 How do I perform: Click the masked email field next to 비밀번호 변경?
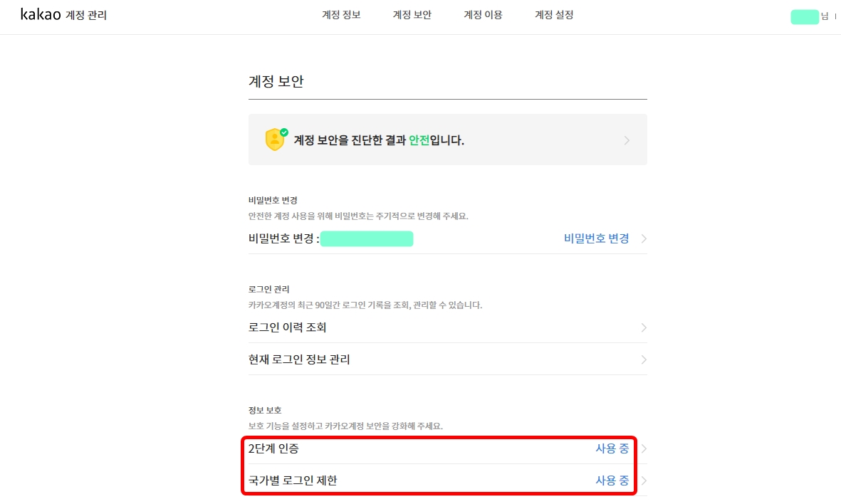367,238
